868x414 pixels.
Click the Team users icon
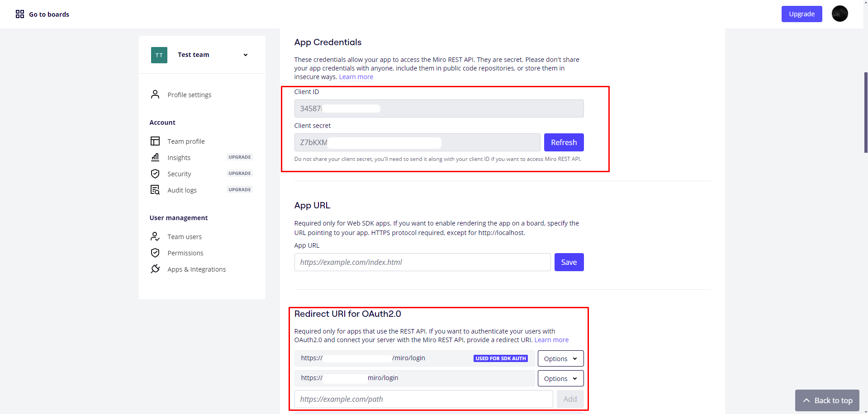click(x=155, y=236)
